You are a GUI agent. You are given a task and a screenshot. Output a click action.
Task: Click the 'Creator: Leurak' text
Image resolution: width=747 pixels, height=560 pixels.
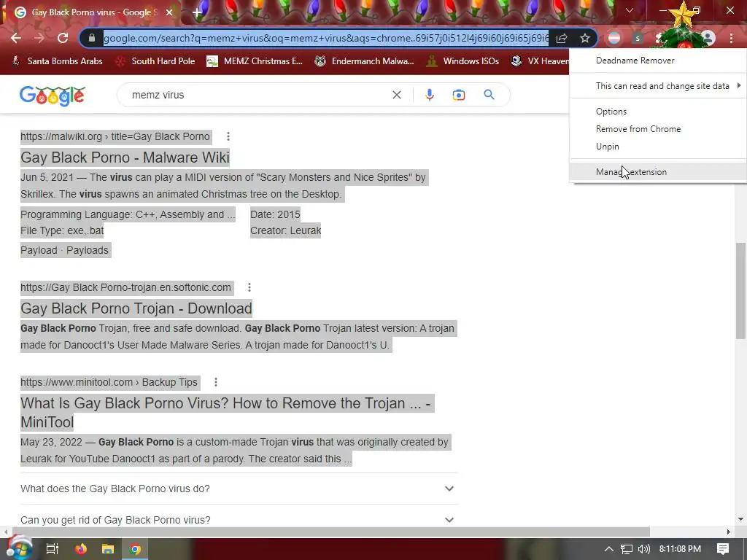click(x=285, y=231)
